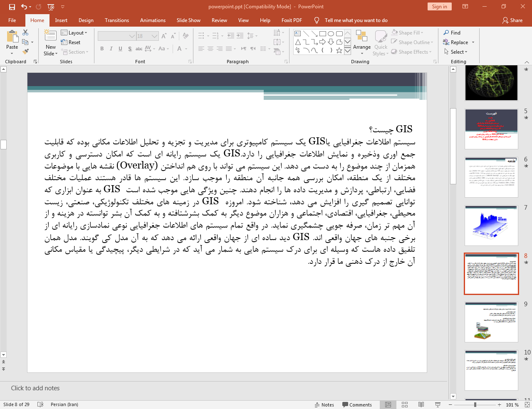
Task: Click the Sign in button
Action: (x=439, y=7)
